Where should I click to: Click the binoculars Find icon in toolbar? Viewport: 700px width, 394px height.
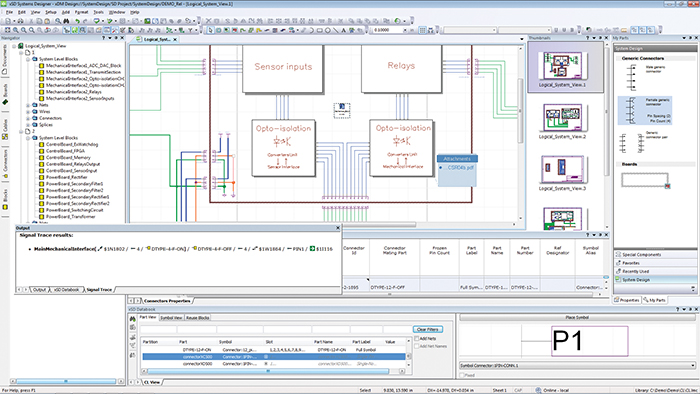(66, 21)
